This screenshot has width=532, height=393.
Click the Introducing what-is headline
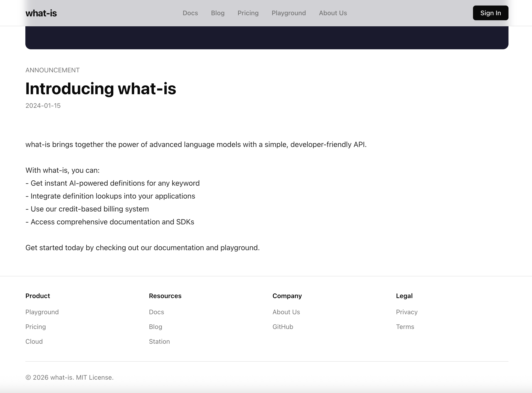click(101, 88)
